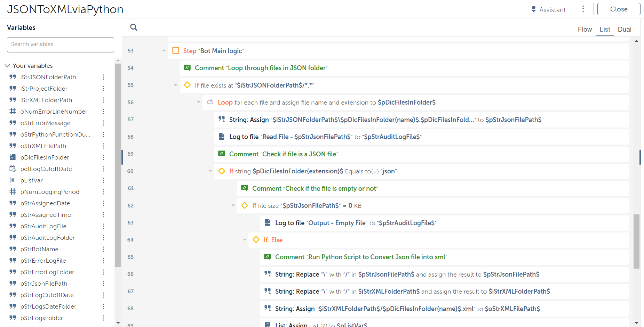This screenshot has width=644, height=327.
Task: Toggle the checkbox for Step Bot Main logic
Action: (x=176, y=51)
